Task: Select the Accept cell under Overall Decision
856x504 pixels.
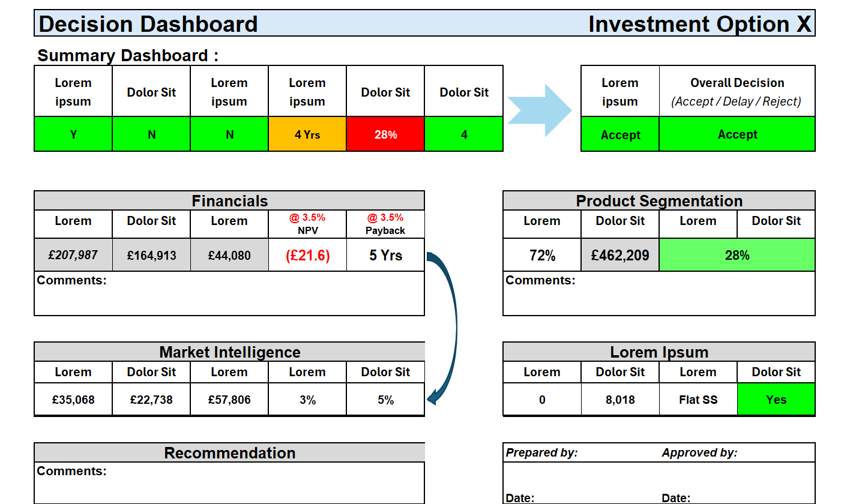Action: pyautogui.click(x=737, y=134)
